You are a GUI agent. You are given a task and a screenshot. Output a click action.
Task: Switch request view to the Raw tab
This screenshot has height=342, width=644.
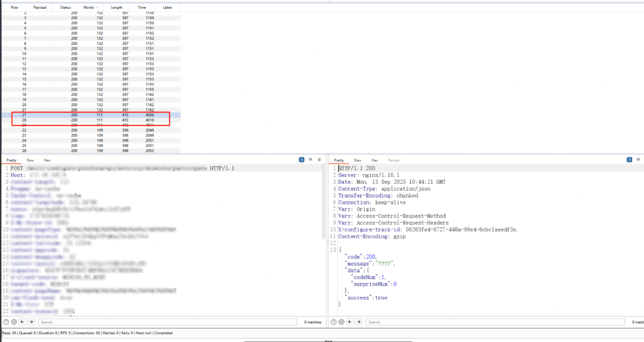tap(30, 160)
